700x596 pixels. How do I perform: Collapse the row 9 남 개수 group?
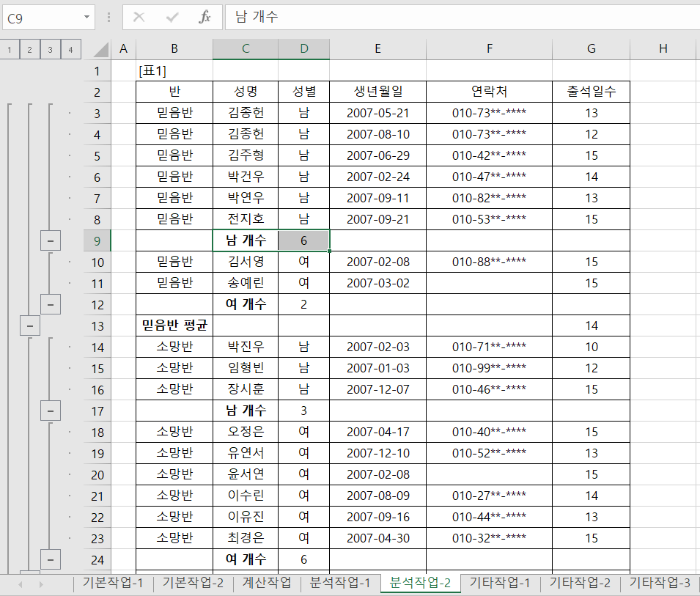click(x=50, y=240)
